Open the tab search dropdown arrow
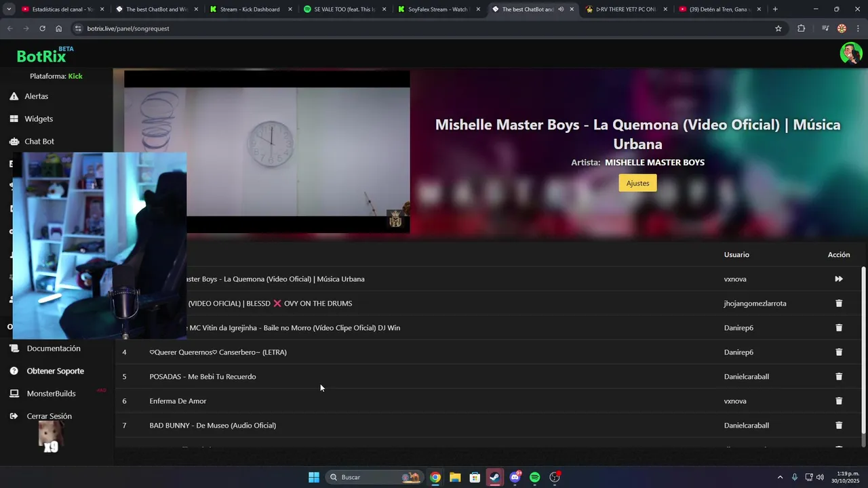The height and width of the screenshot is (488, 868). (9, 9)
